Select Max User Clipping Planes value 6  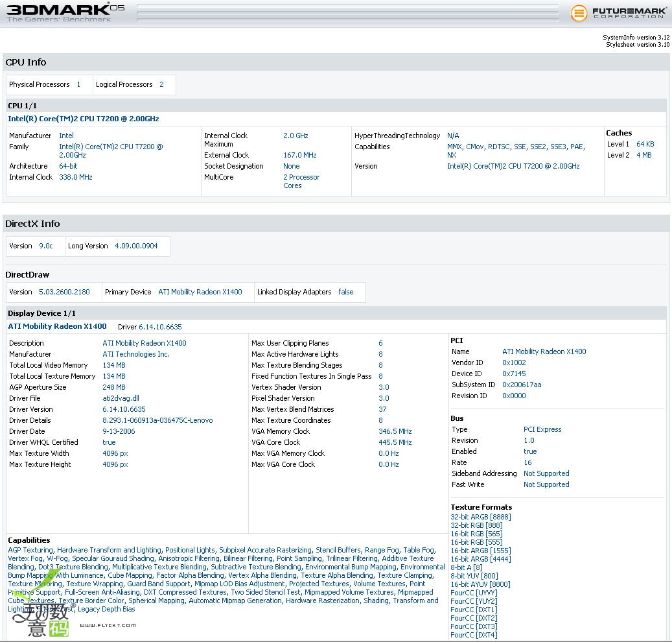380,344
